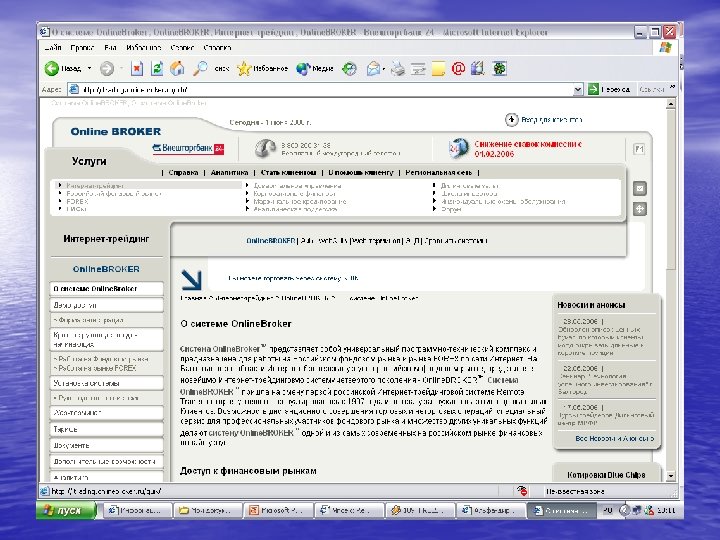
Task: Click the large blue diagonal arrow icon
Action: coord(191,280)
